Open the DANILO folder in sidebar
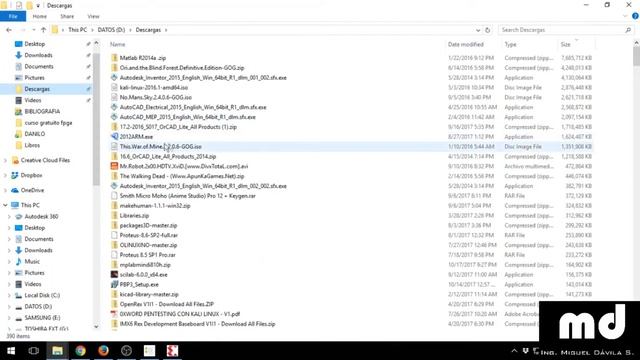Image resolution: width=640 pixels, height=360 pixels. [x=35, y=133]
